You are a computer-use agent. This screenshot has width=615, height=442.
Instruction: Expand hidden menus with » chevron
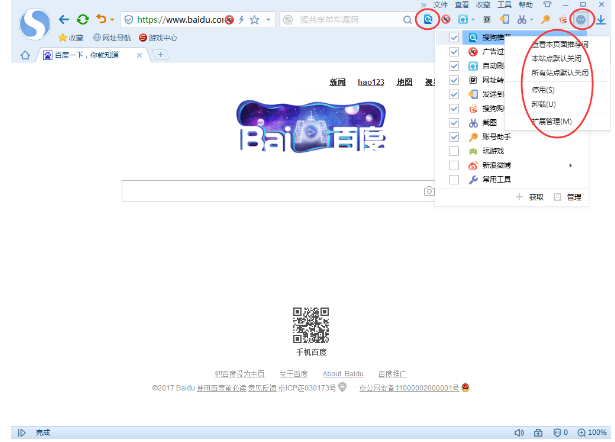coord(424,5)
